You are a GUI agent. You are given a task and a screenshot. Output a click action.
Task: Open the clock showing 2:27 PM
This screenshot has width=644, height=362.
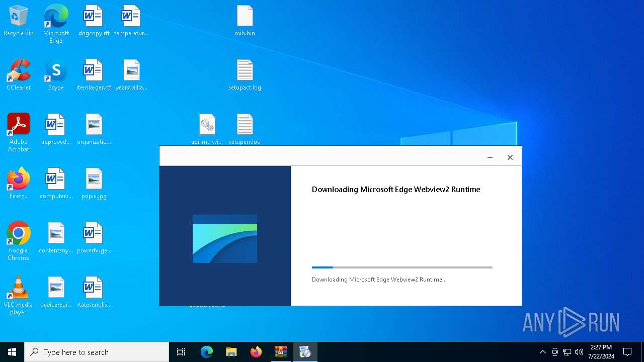click(x=601, y=352)
